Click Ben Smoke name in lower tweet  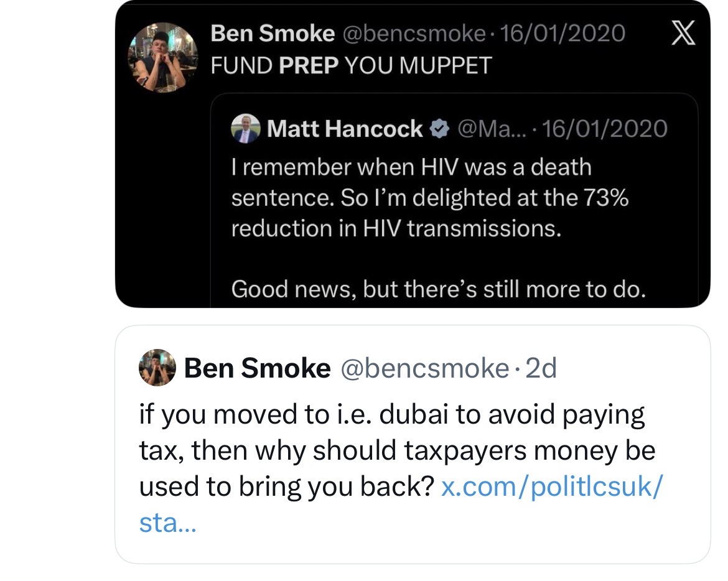pos(257,369)
